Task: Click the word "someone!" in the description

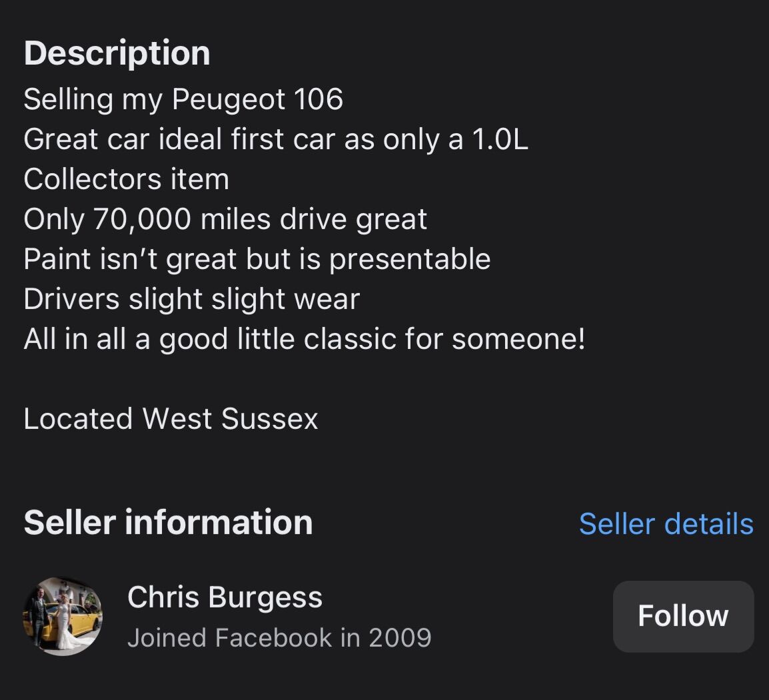Action: [x=518, y=340]
